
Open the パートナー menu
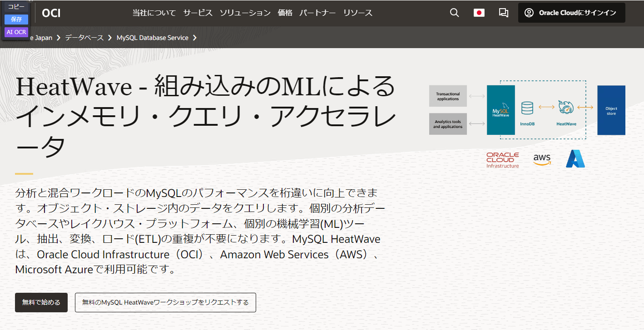tap(317, 13)
